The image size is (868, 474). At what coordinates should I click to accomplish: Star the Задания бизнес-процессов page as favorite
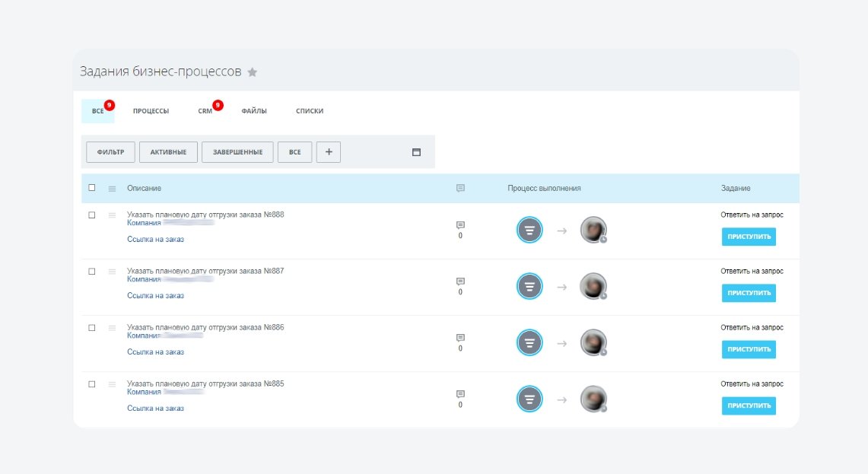tap(253, 72)
